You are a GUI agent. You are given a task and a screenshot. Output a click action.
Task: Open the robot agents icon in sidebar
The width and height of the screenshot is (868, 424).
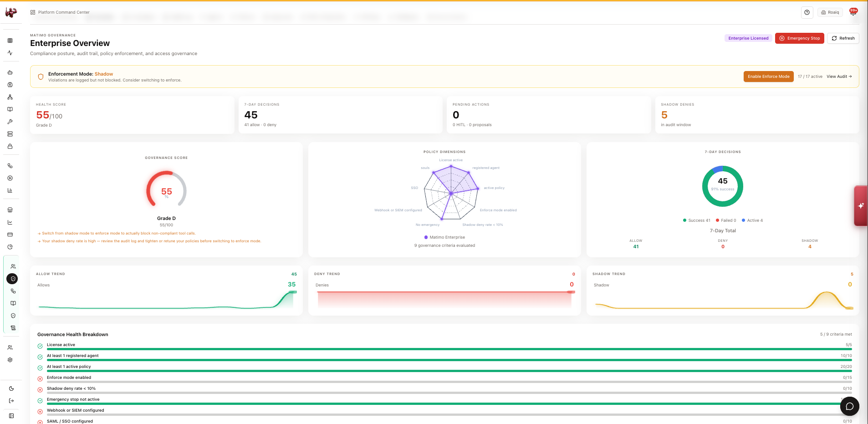coord(10,72)
